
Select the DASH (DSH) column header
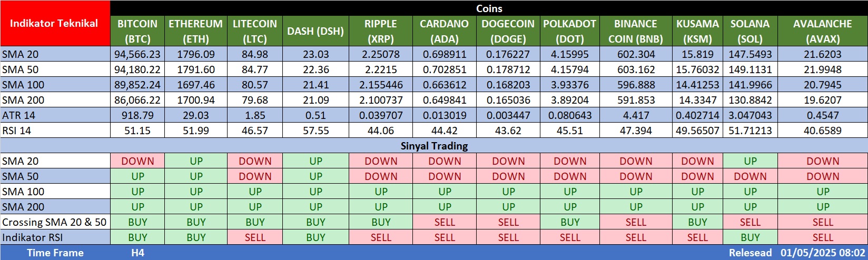click(x=315, y=31)
